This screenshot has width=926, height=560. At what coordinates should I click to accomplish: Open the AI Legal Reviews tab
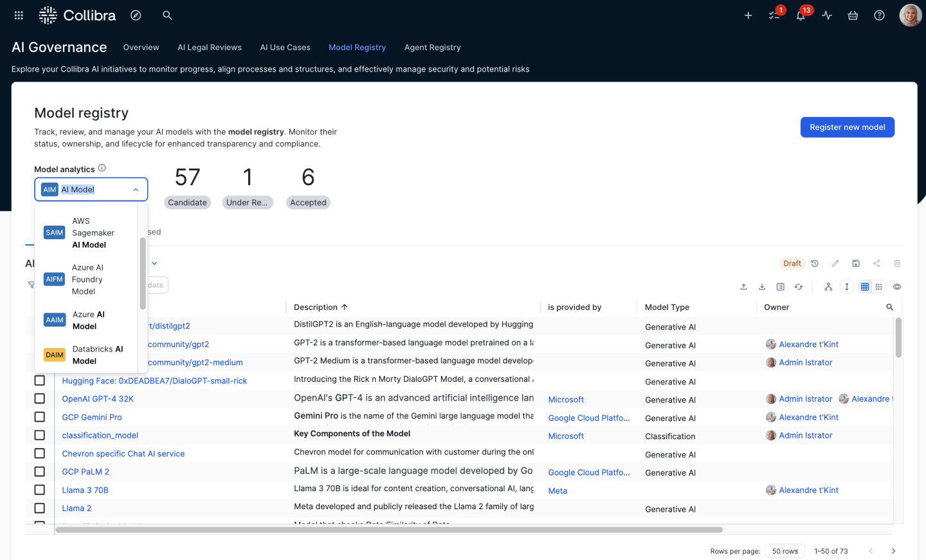point(210,48)
